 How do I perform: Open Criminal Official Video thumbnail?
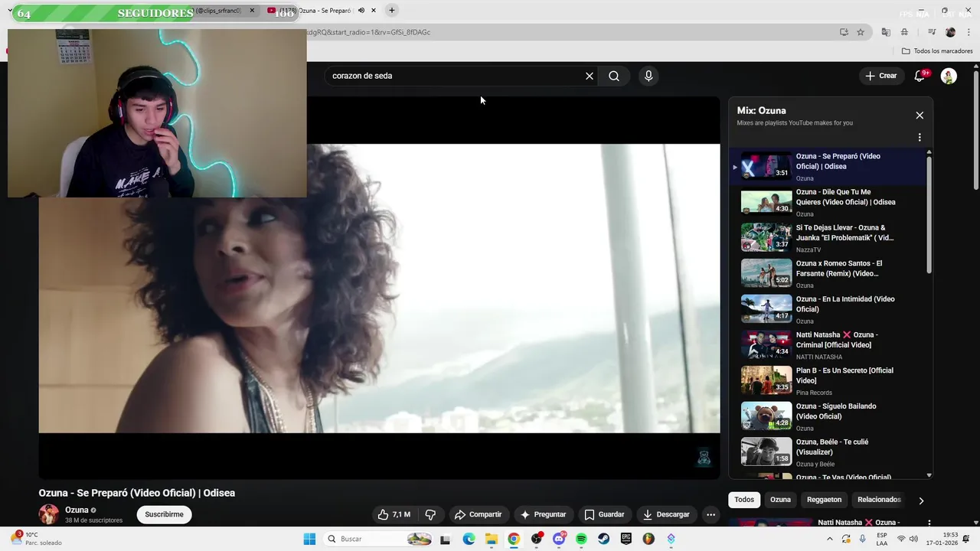(766, 345)
